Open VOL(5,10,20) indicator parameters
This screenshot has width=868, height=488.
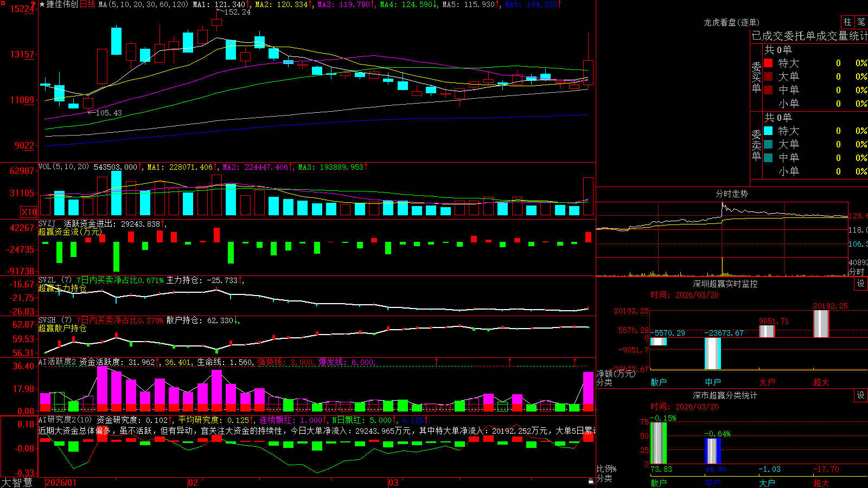click(x=63, y=167)
